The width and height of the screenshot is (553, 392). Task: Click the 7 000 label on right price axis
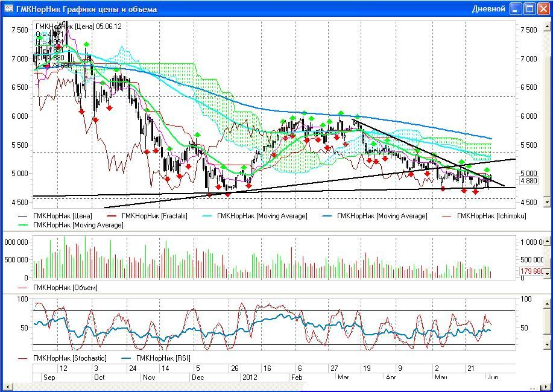529,58
